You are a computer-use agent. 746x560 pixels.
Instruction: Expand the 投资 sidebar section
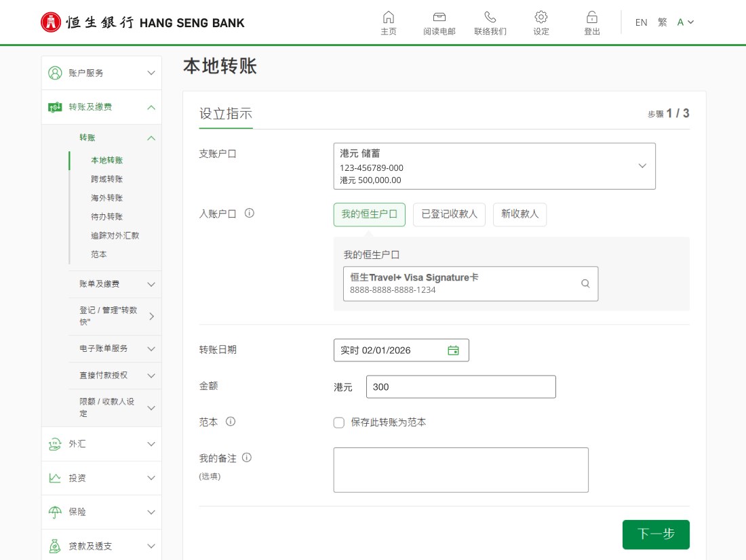(x=102, y=478)
